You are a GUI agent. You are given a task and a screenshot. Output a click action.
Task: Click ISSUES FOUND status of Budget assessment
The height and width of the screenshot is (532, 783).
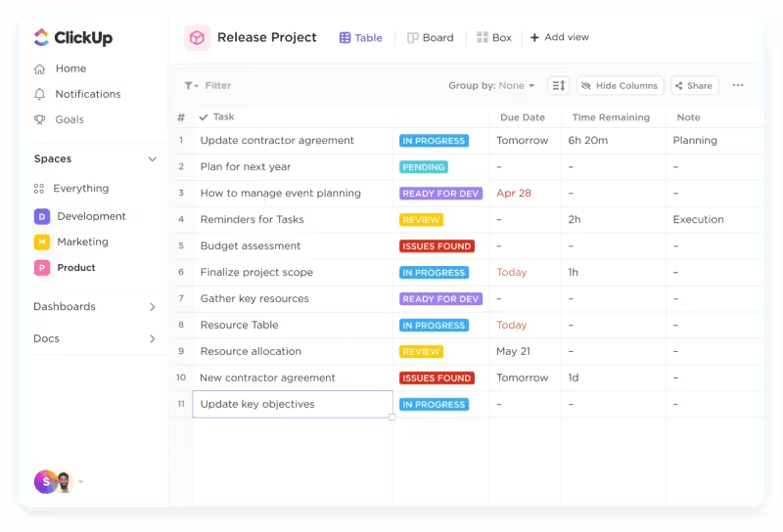click(x=437, y=246)
